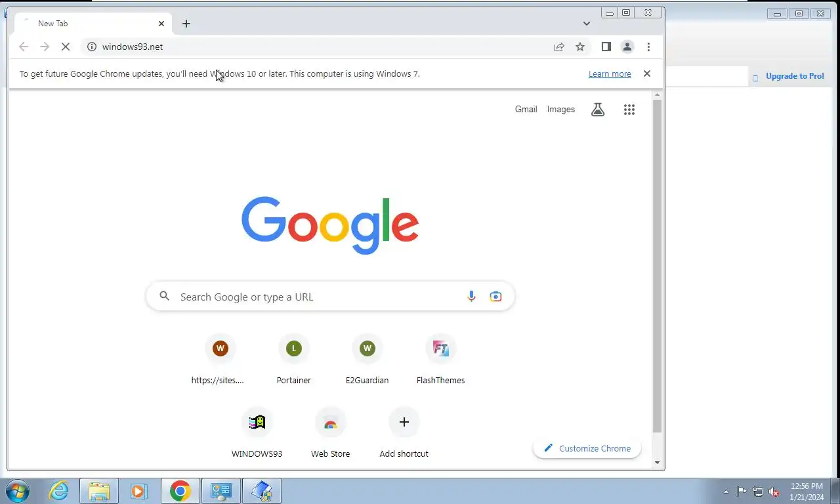Screen dimensions: 840x504
Task: Open the Windows Start menu
Action: tap(18, 491)
